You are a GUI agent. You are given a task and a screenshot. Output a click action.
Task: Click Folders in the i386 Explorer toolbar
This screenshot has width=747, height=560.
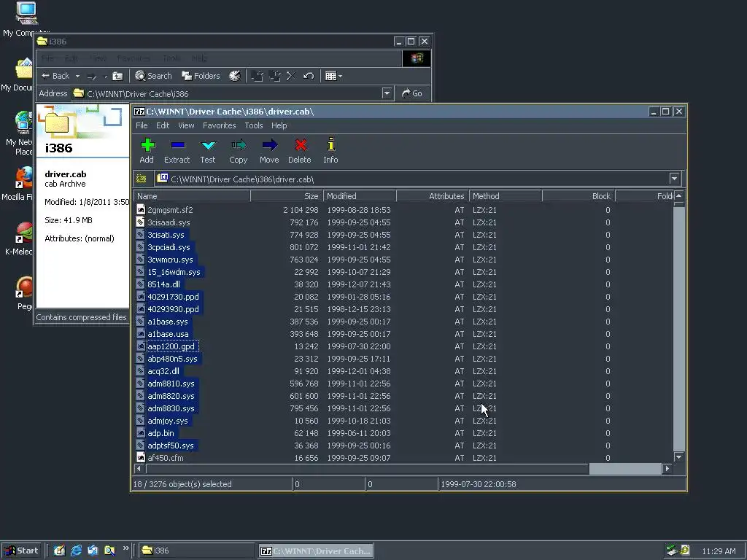point(201,76)
